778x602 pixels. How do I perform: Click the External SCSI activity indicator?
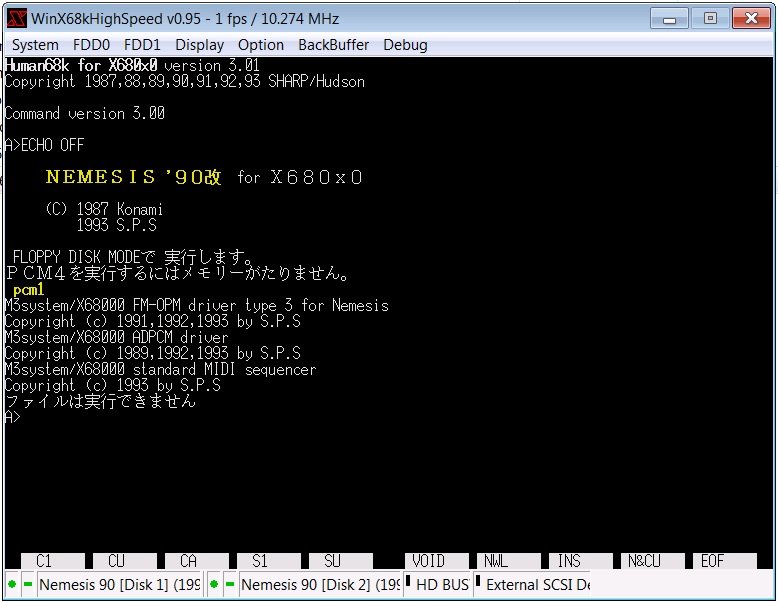(478, 581)
